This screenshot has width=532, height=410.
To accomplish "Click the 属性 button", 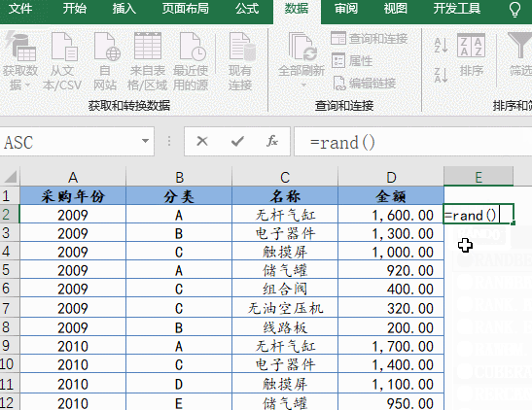I will point(352,61).
